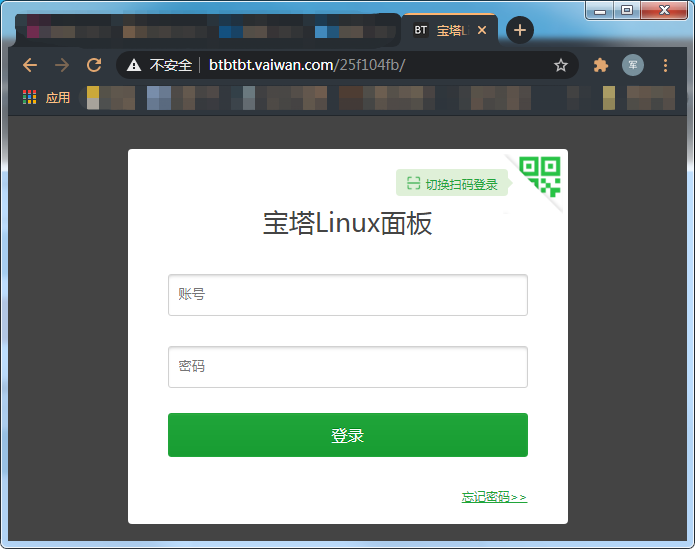Open the 忘记密码>> forgot password link
695x549 pixels.
tap(494, 497)
